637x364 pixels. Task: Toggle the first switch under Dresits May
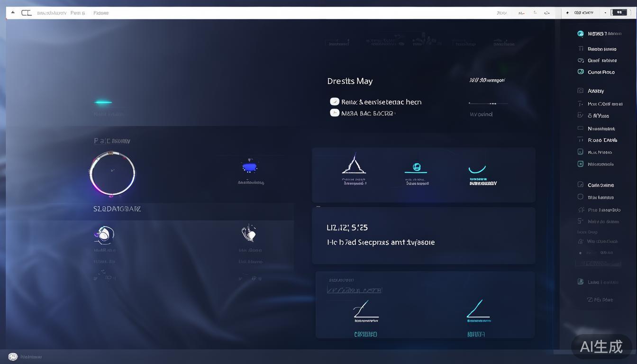coord(335,101)
